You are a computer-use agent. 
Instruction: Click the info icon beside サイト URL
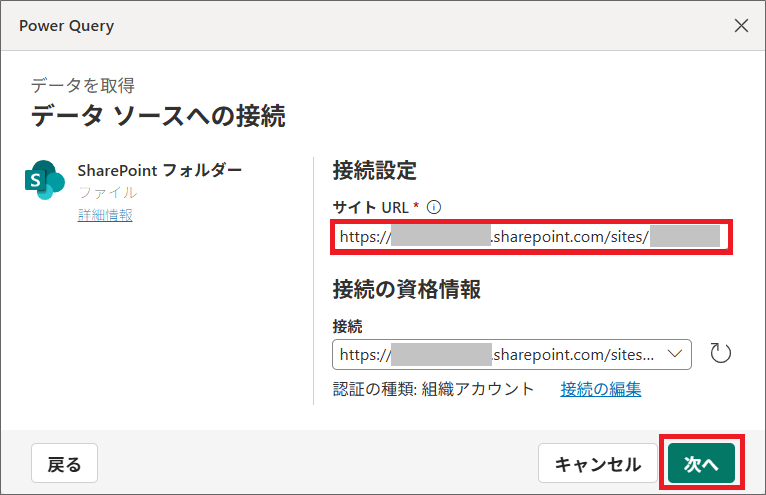(434, 207)
